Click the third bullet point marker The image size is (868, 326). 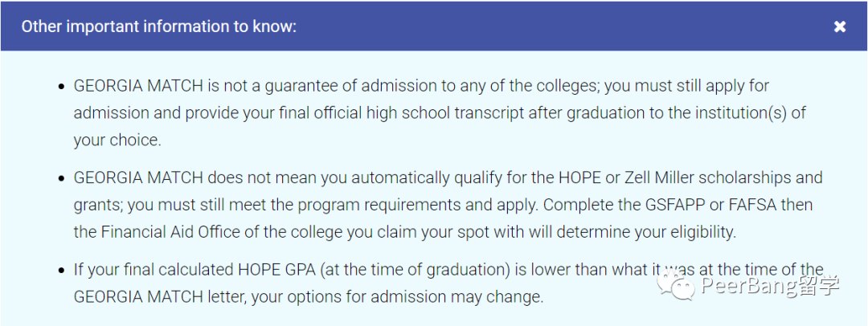coord(61,271)
